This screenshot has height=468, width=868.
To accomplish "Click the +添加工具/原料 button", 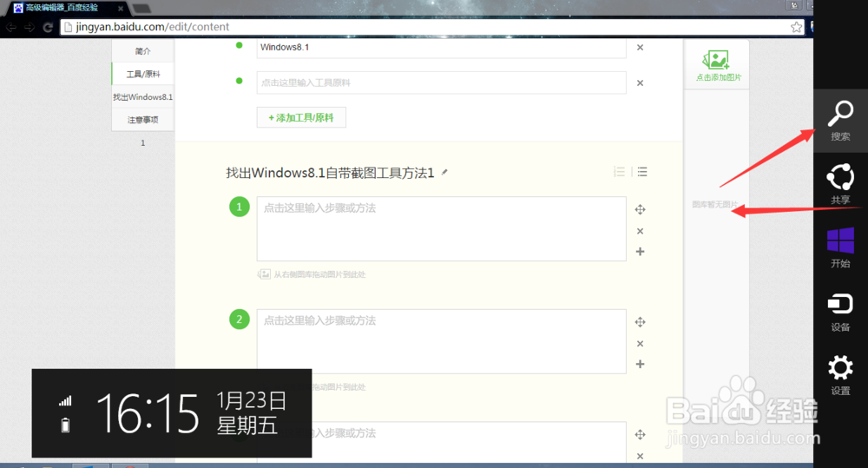I will pos(301,117).
